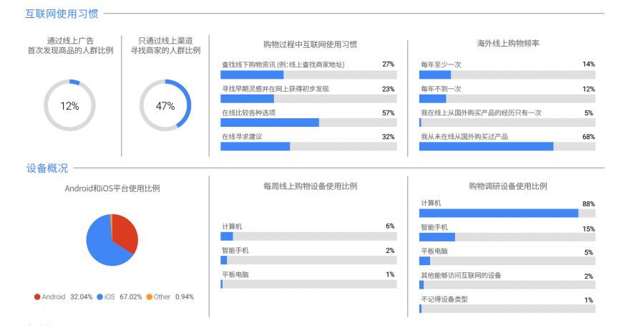The width and height of the screenshot is (644, 326).
Task: Click the Android和iOS平台使用比例 title
Action: (x=112, y=188)
